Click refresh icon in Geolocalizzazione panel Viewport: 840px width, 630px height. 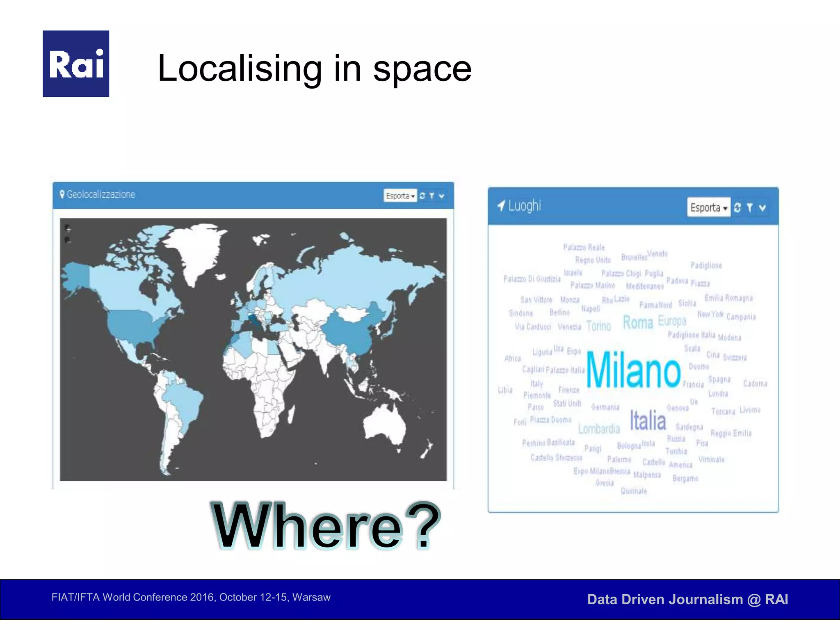[422, 196]
